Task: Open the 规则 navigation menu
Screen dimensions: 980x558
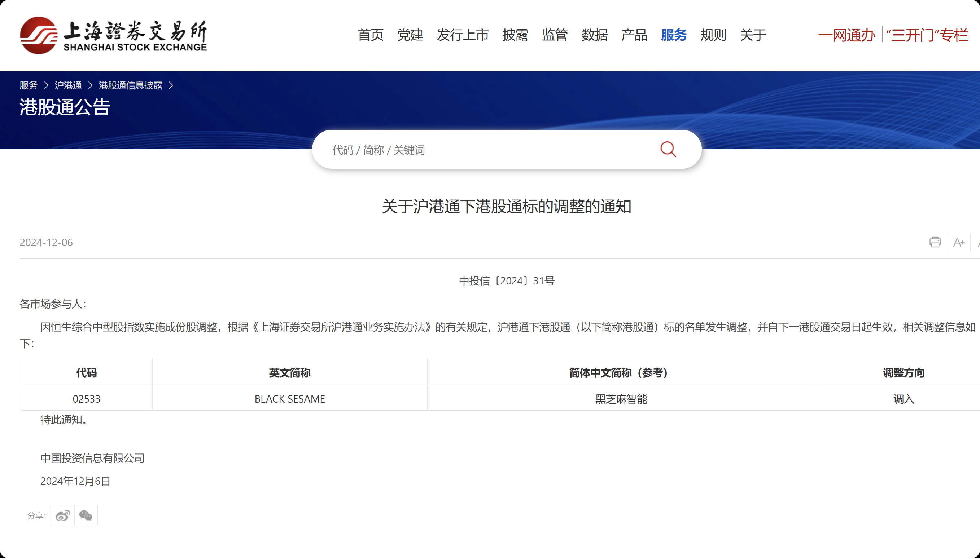Action: (713, 35)
